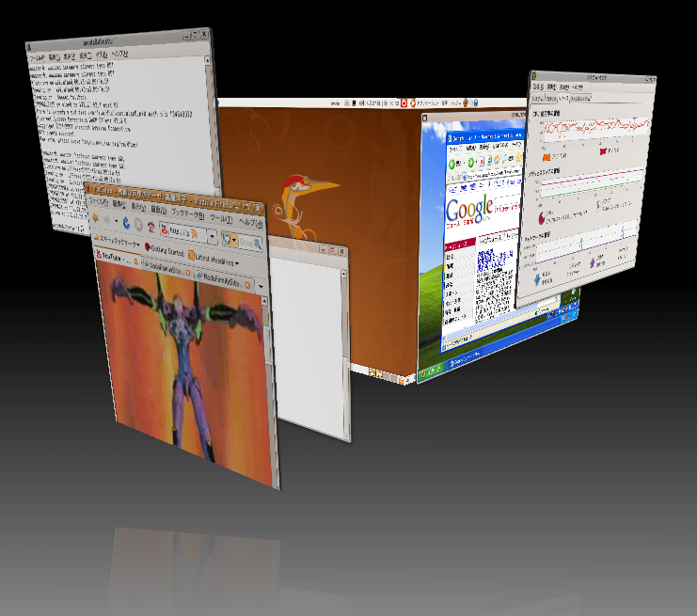Click bookmark star in Firefox address bar
Image resolution: width=697 pixels, height=616 pixels.
202,235
